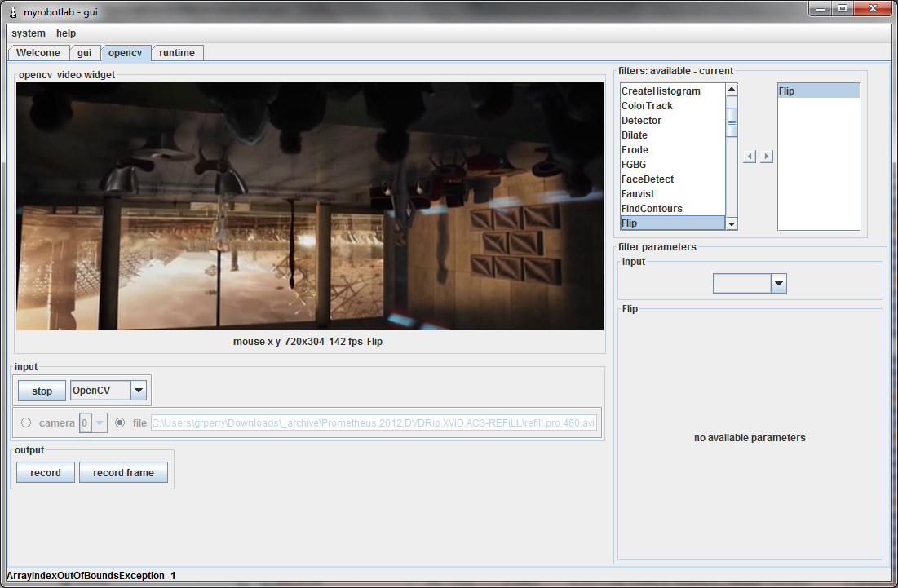The width and height of the screenshot is (898, 588).
Task: Open the help menu
Action: click(66, 33)
